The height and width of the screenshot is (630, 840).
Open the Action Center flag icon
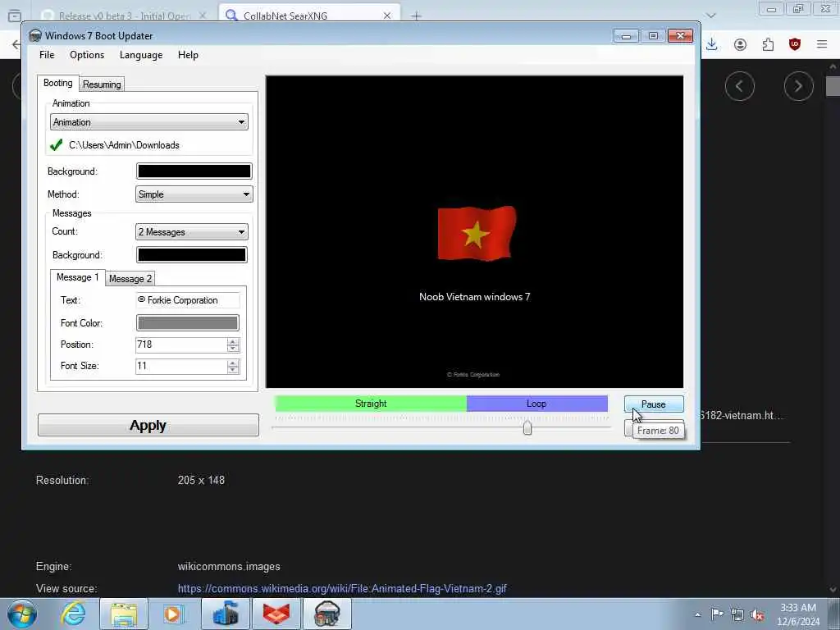point(717,614)
